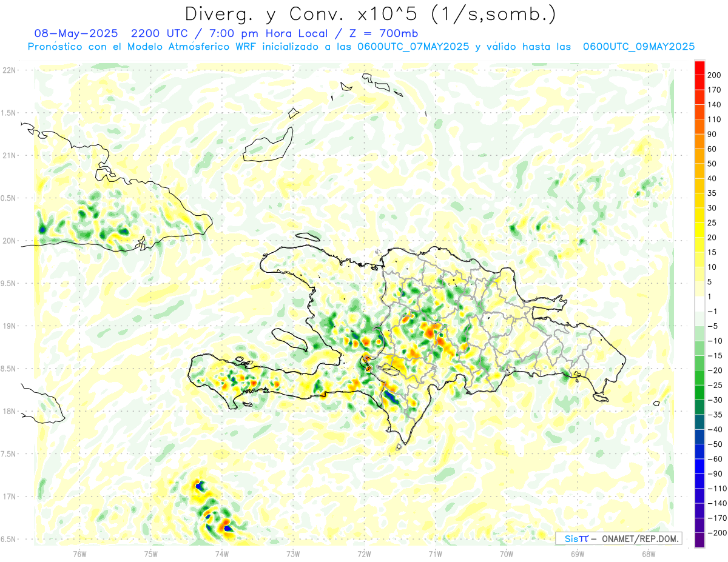Click the '7.5N' latitude label
The width and height of the screenshot is (728, 562).
coord(8,453)
